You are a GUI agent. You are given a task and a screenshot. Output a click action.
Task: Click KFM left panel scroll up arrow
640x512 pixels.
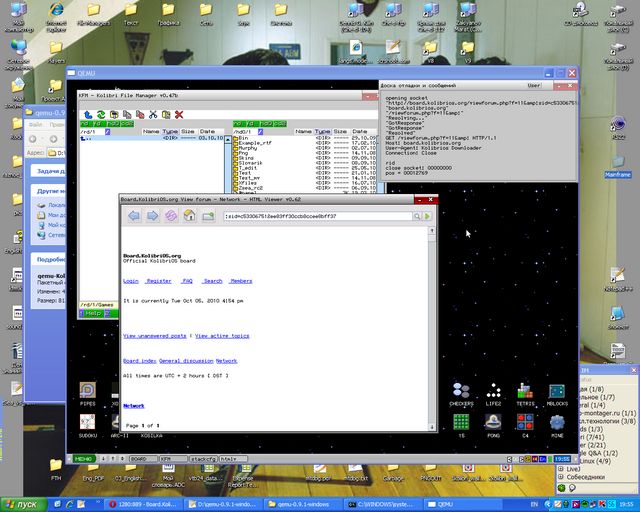pos(228,140)
